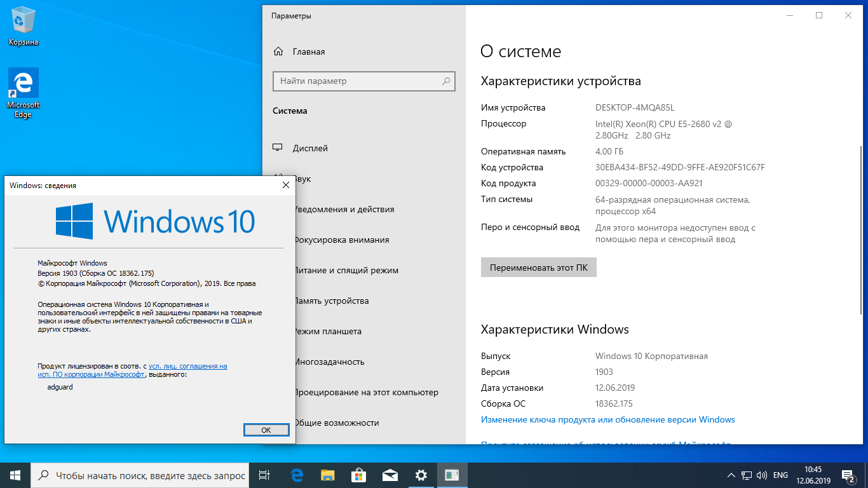Select 'Фокусировка внимания' in sidebar
This screenshot has height=488, width=868.
pyautogui.click(x=341, y=240)
